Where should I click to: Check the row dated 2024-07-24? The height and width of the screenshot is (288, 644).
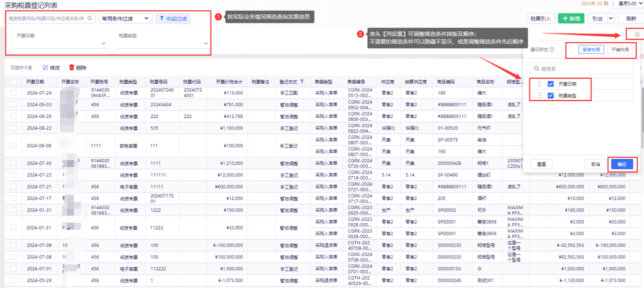(x=13, y=92)
